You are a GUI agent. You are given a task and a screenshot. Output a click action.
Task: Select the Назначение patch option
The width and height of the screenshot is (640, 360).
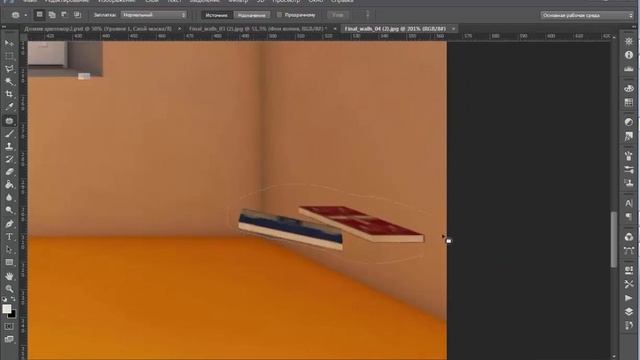tap(251, 15)
